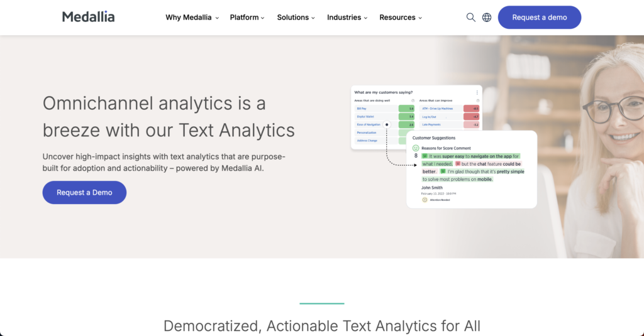This screenshot has height=336, width=644.
Task: Click the smiley face icon in Customer Suggestions
Action: pyautogui.click(x=416, y=148)
